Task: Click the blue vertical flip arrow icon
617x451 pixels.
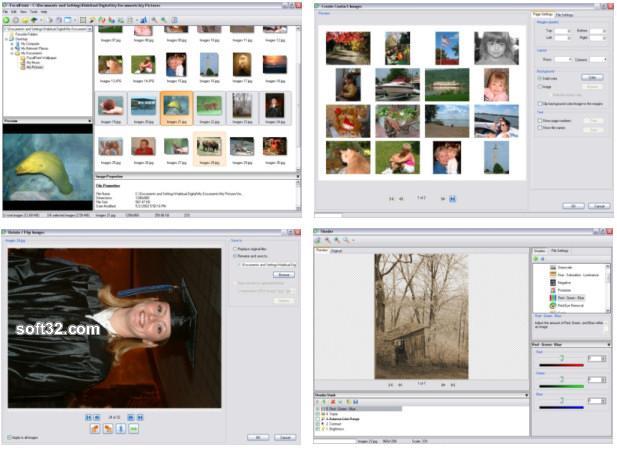Action: click(121, 429)
